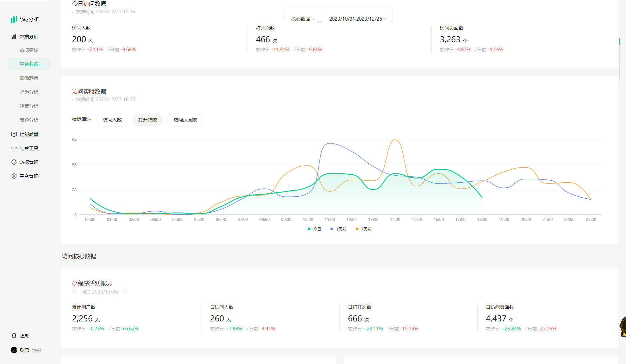Open 经营分析 in sidebar
The height and width of the screenshot is (364, 626).
tap(29, 106)
